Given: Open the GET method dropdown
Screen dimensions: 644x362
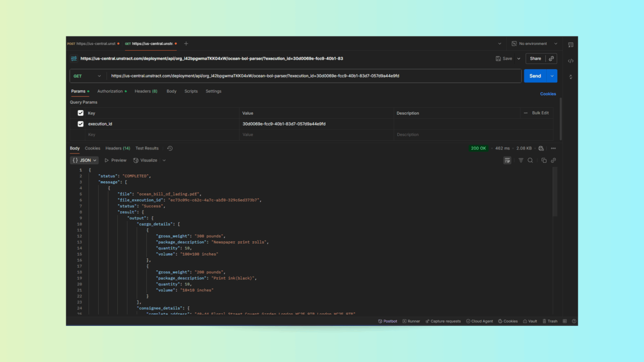Looking at the screenshot, I should (87, 76).
